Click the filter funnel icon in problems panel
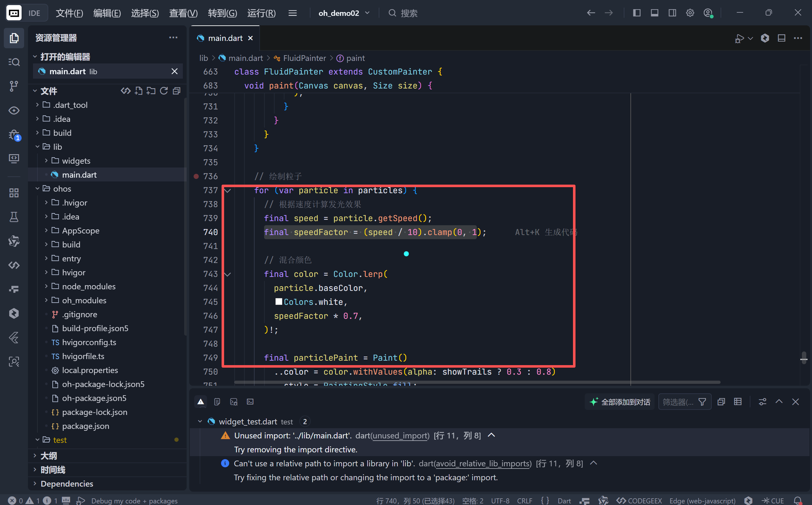 pos(702,402)
